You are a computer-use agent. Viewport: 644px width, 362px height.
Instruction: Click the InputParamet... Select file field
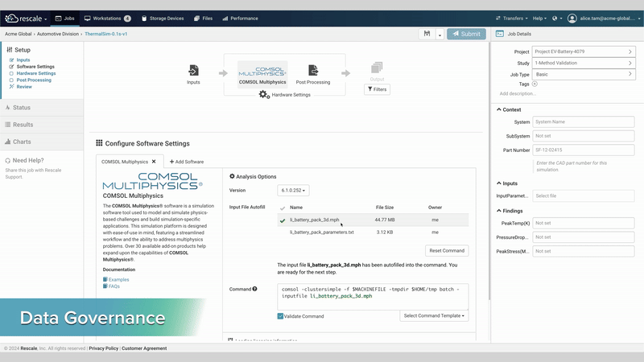(584, 195)
